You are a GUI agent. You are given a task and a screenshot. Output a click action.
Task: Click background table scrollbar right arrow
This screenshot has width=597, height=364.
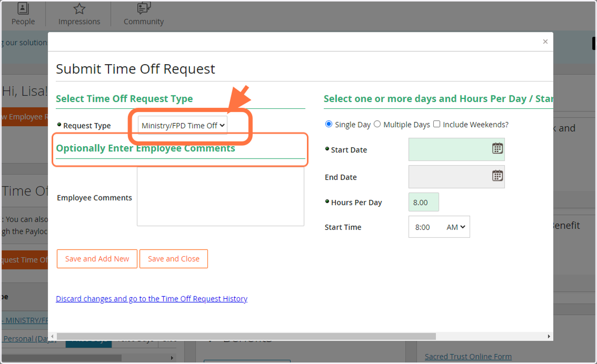pos(172,358)
